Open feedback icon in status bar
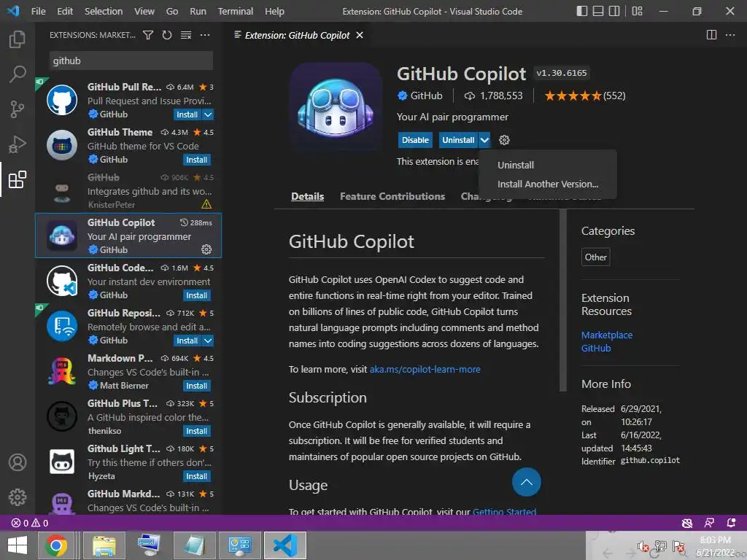This screenshot has width=747, height=560. (709, 523)
